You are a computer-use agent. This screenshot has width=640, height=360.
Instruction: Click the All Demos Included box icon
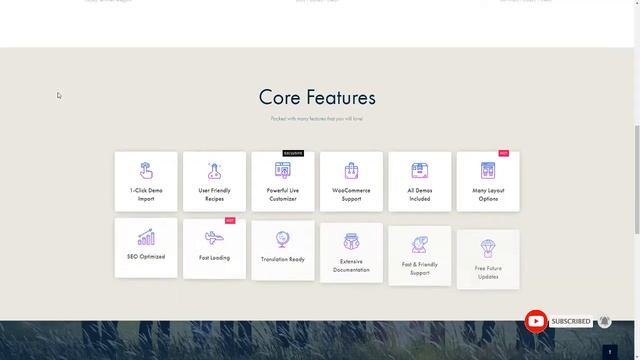coord(420,170)
